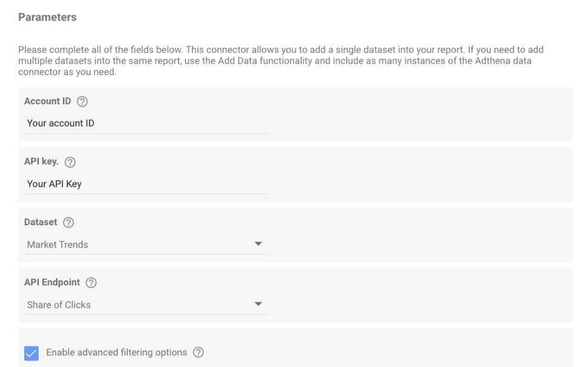Image resolution: width=588 pixels, height=367 pixels.
Task: Click the API Endpoint field label
Action: point(52,282)
